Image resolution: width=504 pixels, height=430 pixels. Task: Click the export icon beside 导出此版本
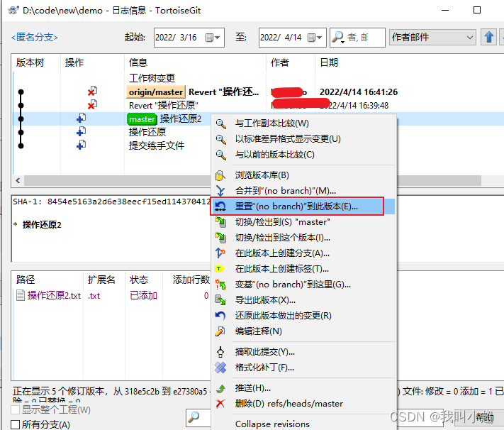click(220, 300)
